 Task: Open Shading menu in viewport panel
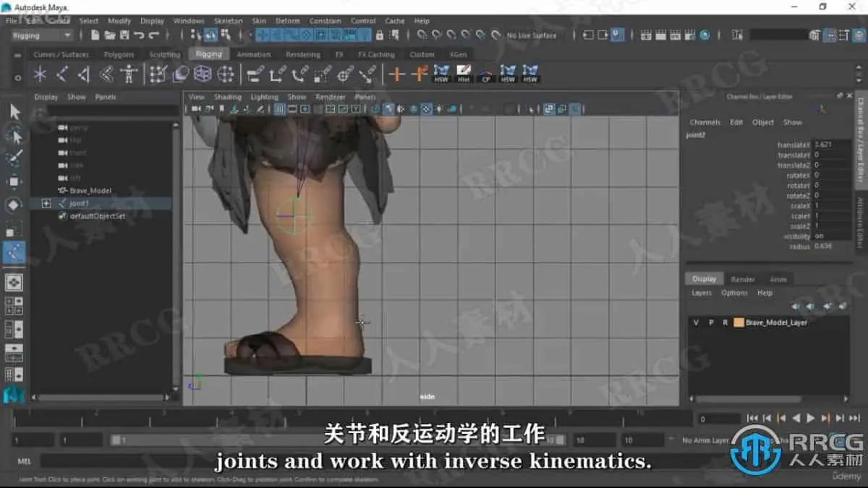point(227,97)
